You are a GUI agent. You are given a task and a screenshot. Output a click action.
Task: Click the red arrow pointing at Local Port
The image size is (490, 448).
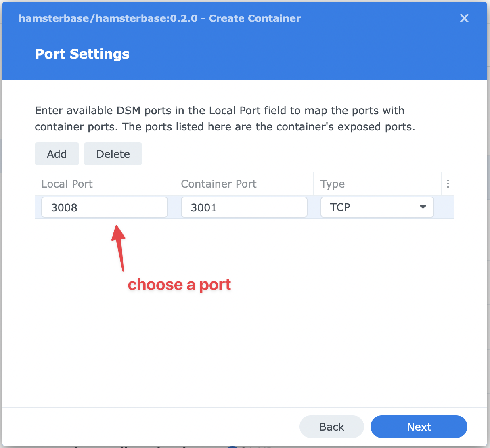119,247
